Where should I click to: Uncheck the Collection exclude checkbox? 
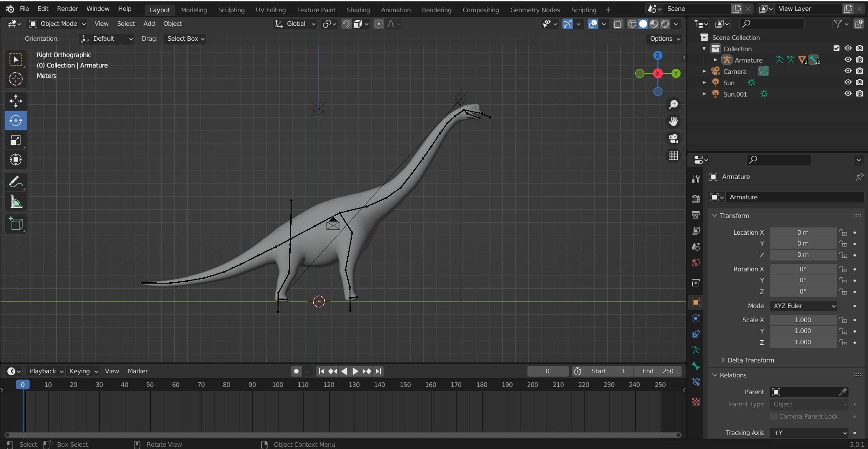coord(837,48)
